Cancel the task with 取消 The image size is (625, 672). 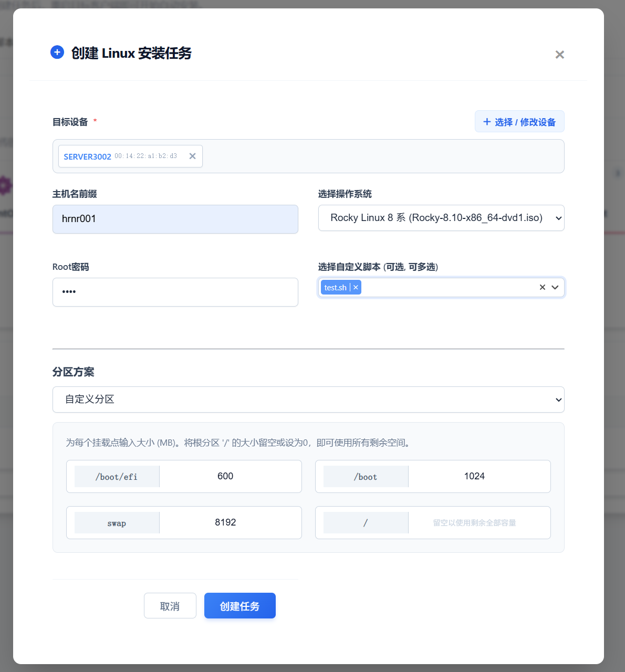(x=170, y=605)
